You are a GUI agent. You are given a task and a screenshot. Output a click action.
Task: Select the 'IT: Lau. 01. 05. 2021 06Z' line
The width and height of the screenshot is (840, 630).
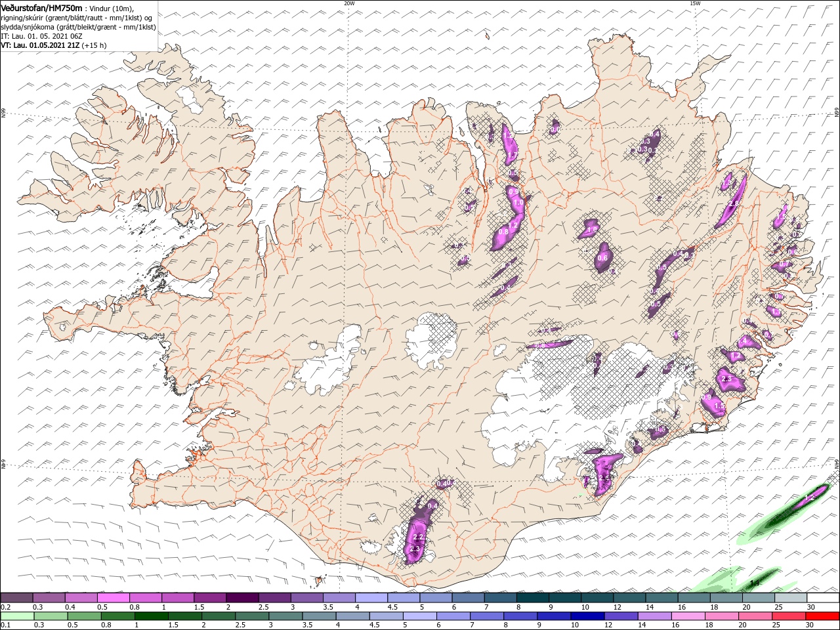pos(43,35)
